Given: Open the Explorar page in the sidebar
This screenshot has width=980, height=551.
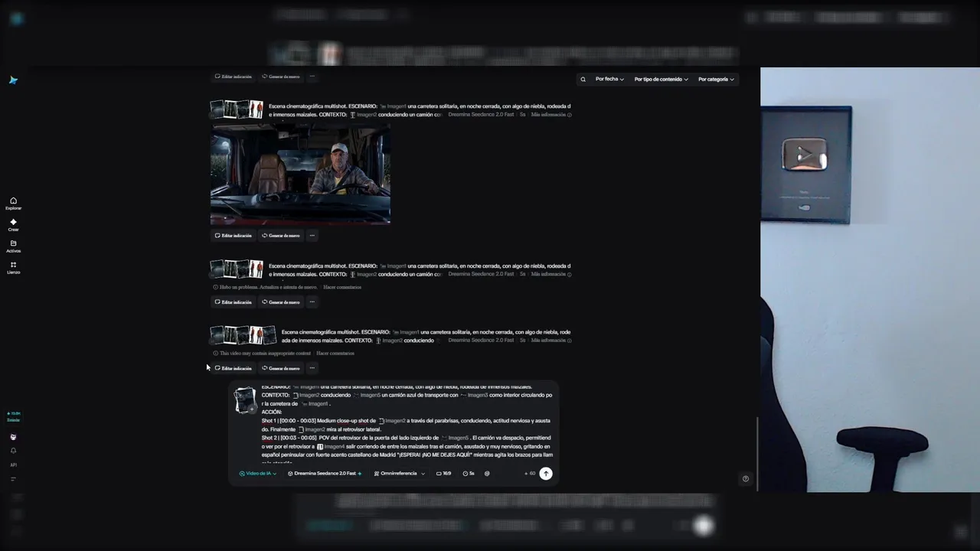Looking at the screenshot, I should point(13,204).
